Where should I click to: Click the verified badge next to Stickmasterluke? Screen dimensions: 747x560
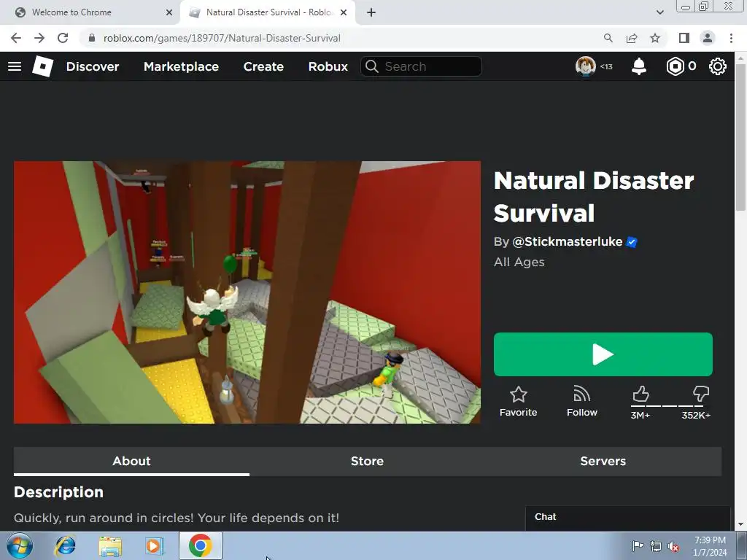point(632,242)
